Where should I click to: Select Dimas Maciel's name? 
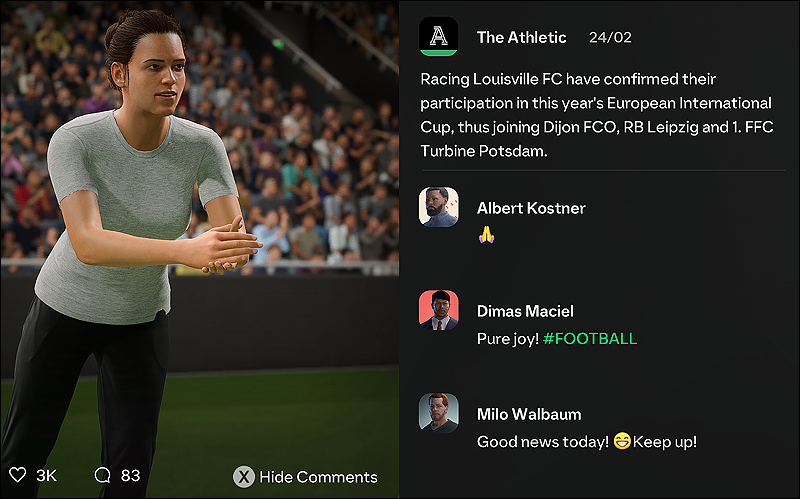(x=525, y=311)
